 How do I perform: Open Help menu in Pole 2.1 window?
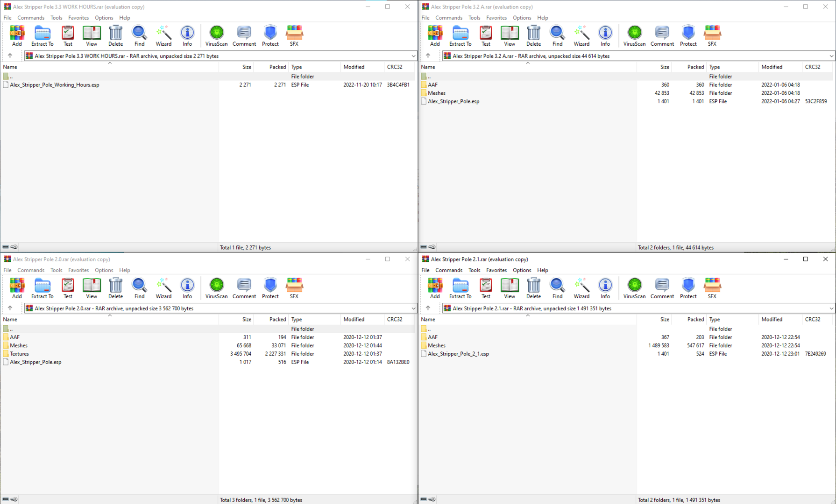pyautogui.click(x=542, y=270)
